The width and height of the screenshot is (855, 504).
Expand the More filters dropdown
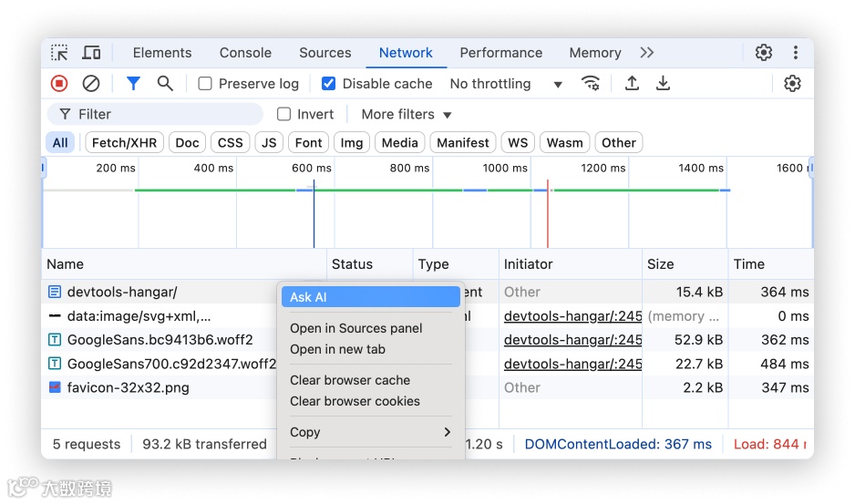407,115
